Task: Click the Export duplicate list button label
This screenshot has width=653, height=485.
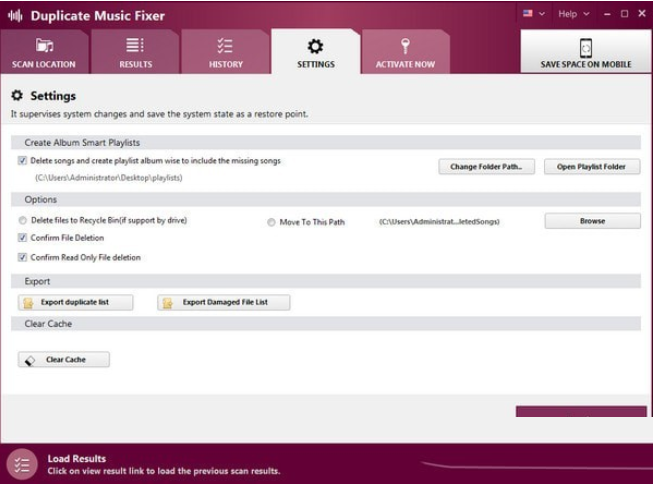Action: pyautogui.click(x=75, y=302)
